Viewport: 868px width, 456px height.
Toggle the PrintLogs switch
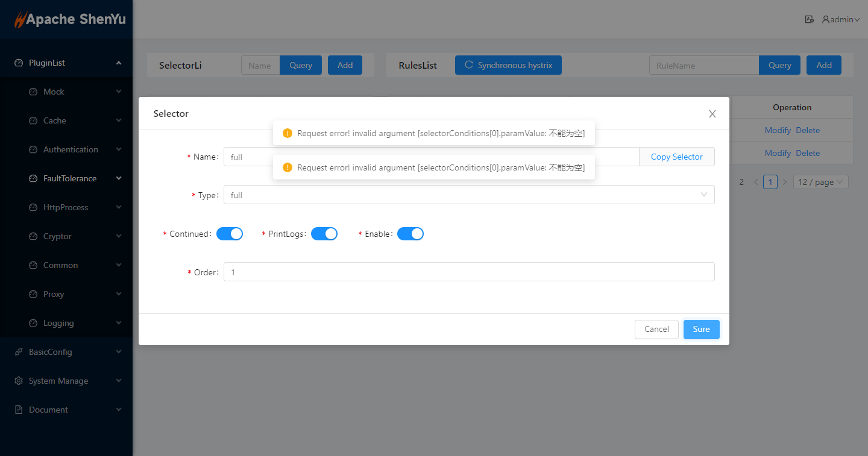324,234
